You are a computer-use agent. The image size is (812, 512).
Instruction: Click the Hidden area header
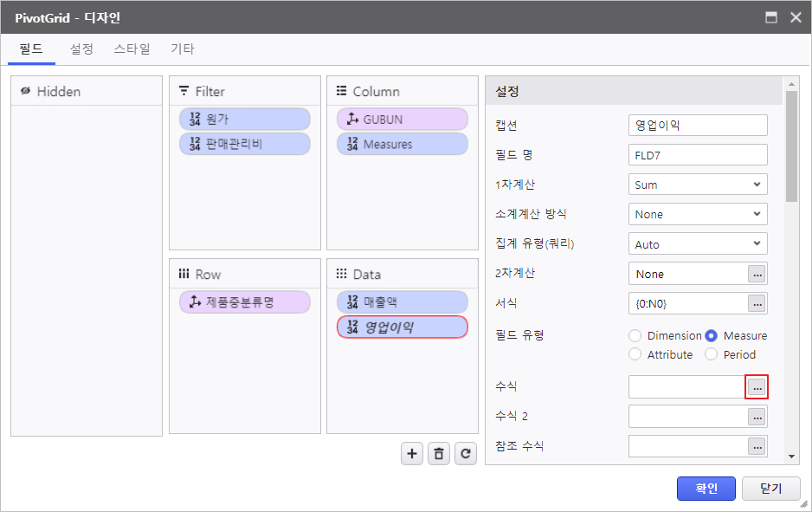tap(87, 91)
